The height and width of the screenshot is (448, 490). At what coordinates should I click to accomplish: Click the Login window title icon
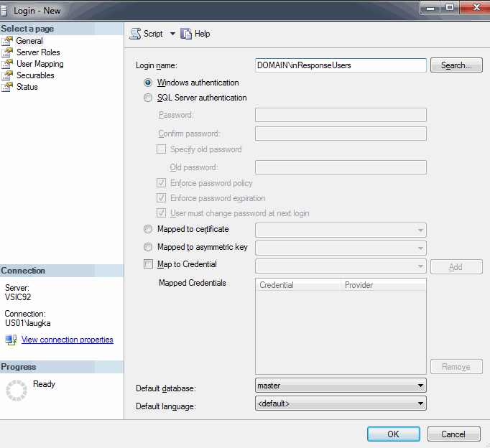4,11
